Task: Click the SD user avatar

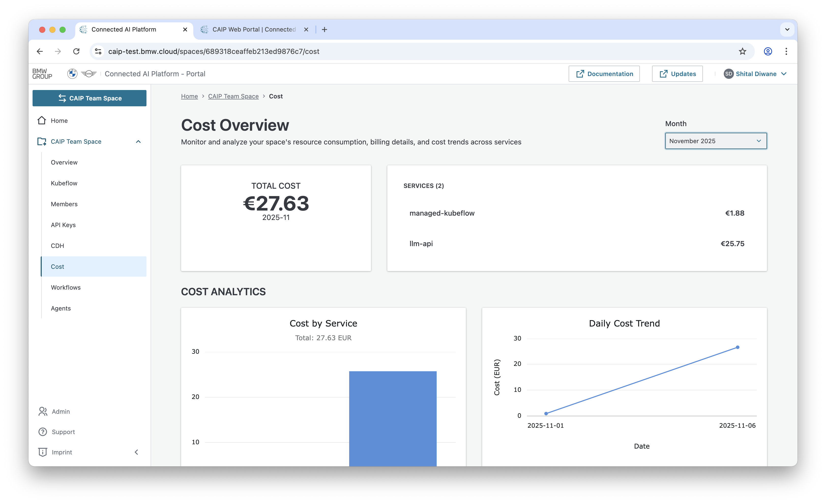Action: (728, 74)
